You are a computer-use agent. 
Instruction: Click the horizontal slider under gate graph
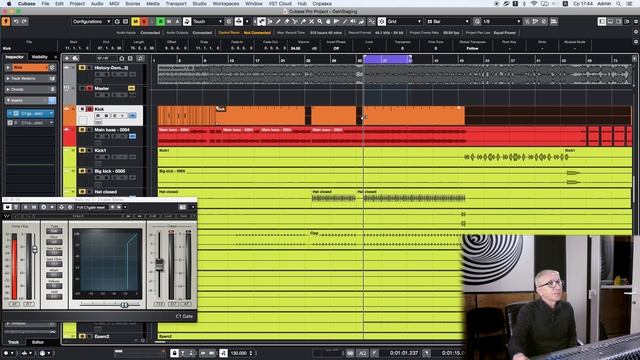tap(124, 304)
